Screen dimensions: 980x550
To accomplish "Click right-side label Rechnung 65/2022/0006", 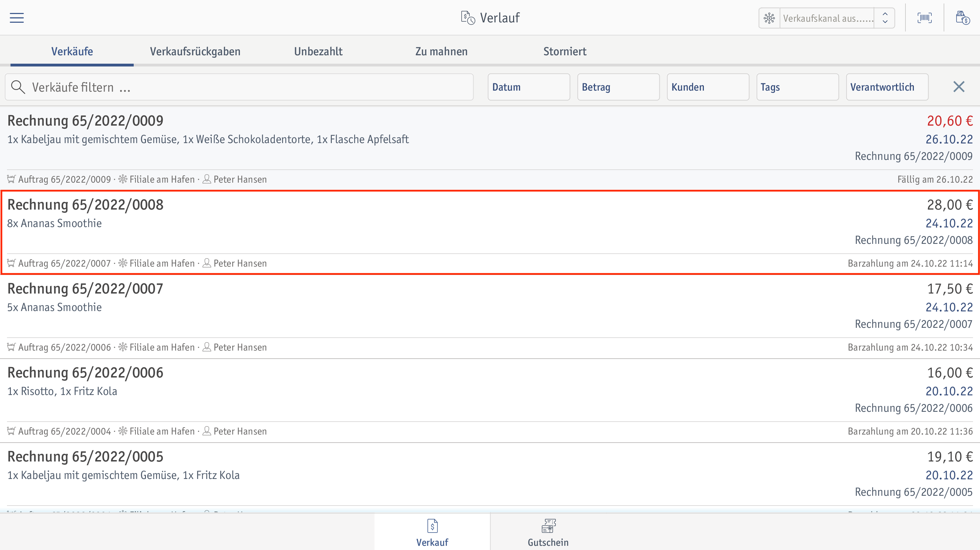I will tap(914, 408).
